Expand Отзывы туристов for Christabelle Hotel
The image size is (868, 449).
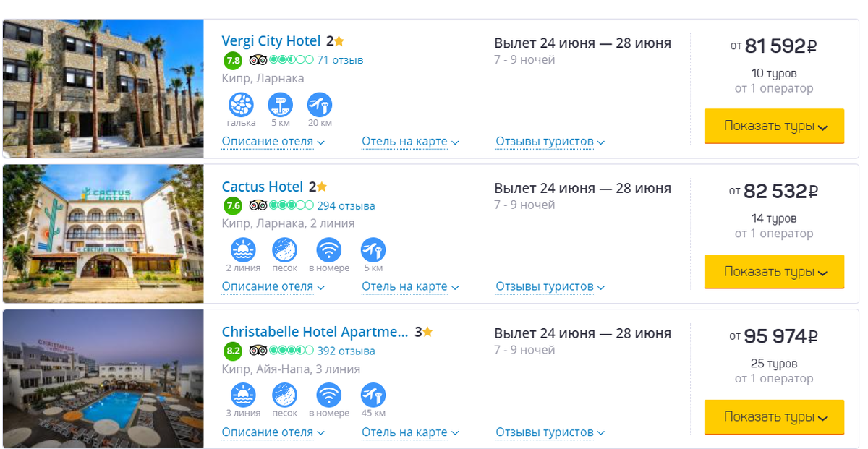click(x=550, y=432)
